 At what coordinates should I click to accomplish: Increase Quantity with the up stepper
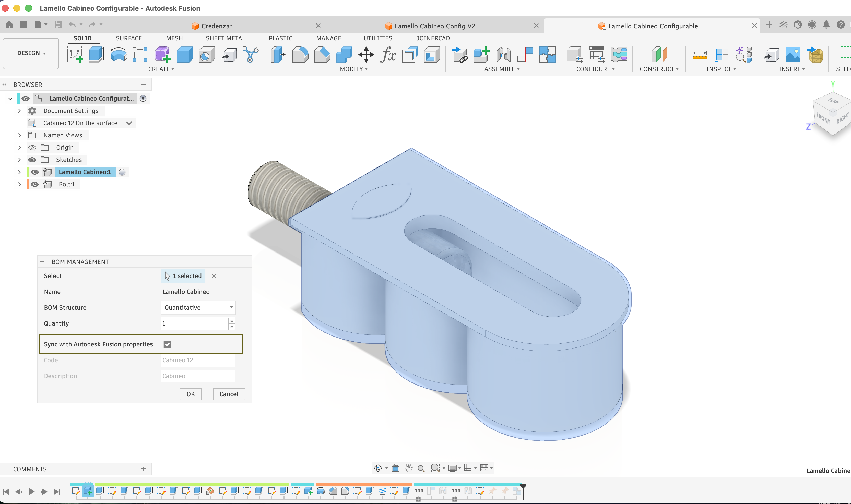pyautogui.click(x=232, y=320)
